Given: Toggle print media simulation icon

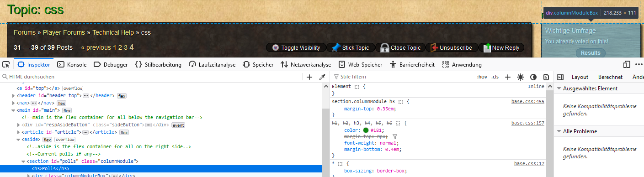Looking at the screenshot, I should 546,77.
